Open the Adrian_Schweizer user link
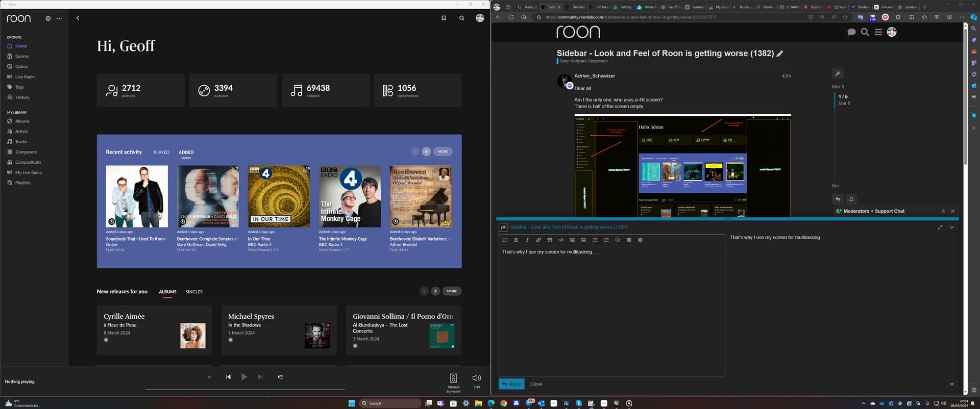 click(x=595, y=76)
